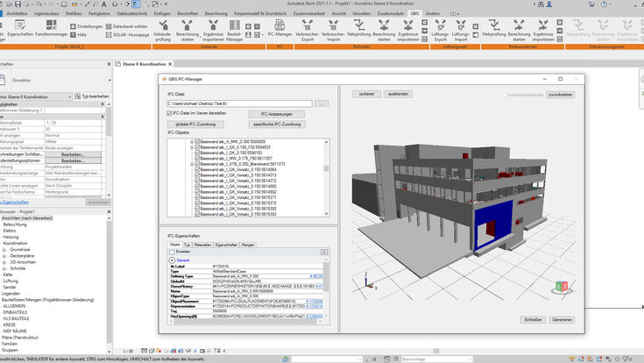Click the isolieren button
644x363 pixels.
click(x=366, y=94)
